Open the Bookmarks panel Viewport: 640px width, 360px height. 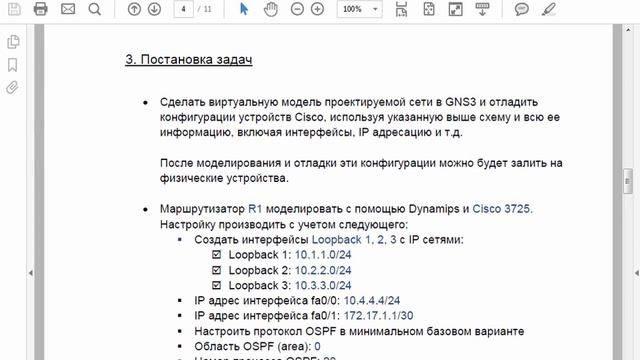[13, 64]
